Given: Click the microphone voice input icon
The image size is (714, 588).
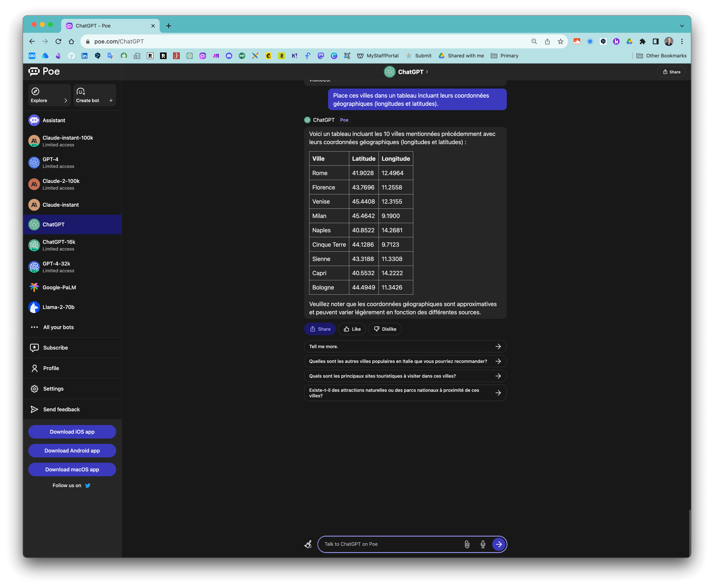Looking at the screenshot, I should (483, 545).
